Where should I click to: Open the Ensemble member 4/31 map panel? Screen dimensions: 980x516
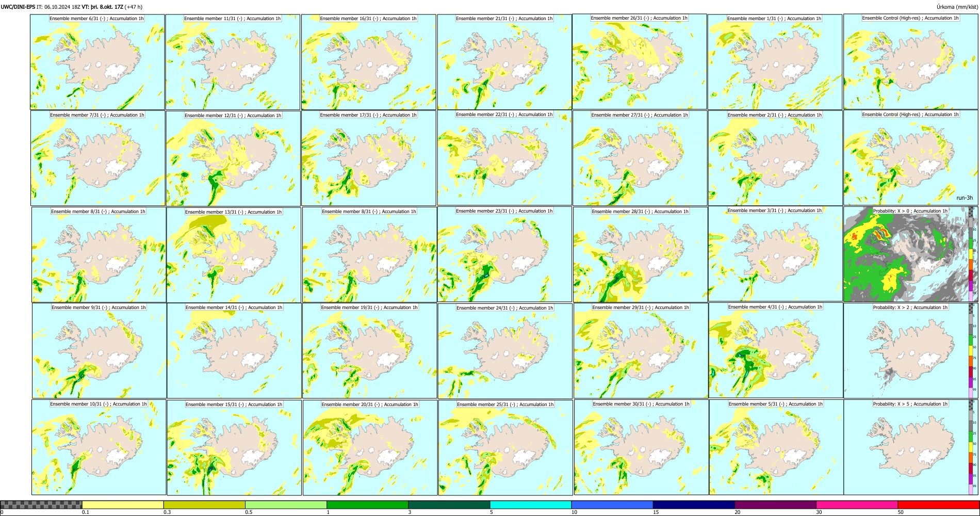(776, 350)
